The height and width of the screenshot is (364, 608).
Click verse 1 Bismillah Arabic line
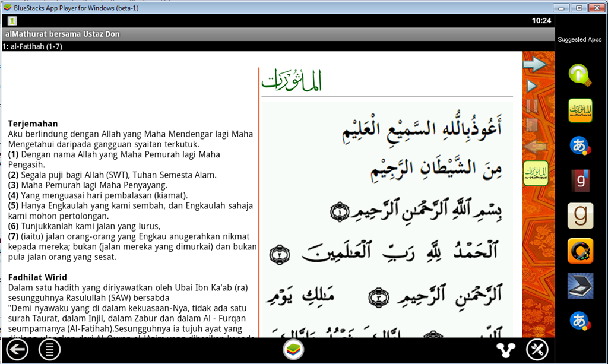point(416,210)
